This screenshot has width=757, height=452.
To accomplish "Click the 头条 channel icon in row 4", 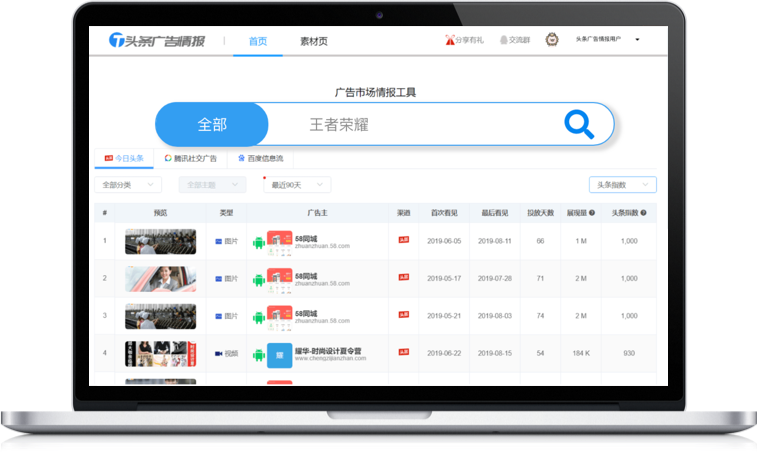I will [x=404, y=352].
